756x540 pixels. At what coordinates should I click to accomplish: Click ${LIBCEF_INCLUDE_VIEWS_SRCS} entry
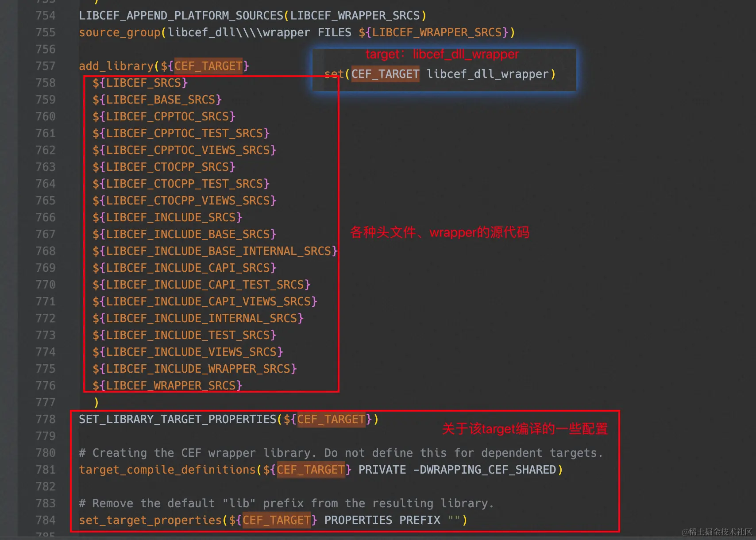188,352
